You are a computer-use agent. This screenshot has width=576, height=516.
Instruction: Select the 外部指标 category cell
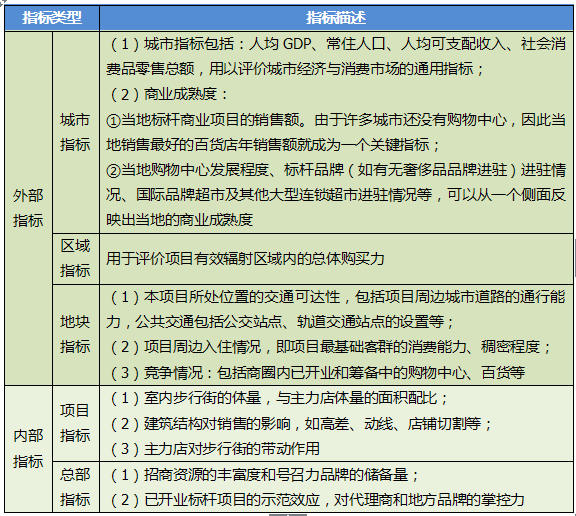tap(28, 208)
